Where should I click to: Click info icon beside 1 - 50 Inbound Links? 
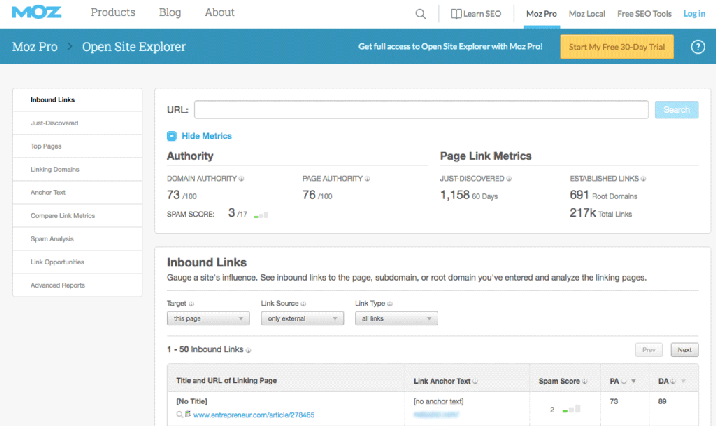click(248, 350)
